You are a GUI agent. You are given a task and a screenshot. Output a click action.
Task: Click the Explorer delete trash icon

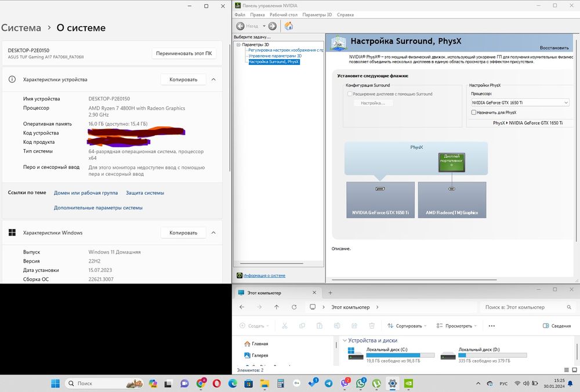(372, 326)
